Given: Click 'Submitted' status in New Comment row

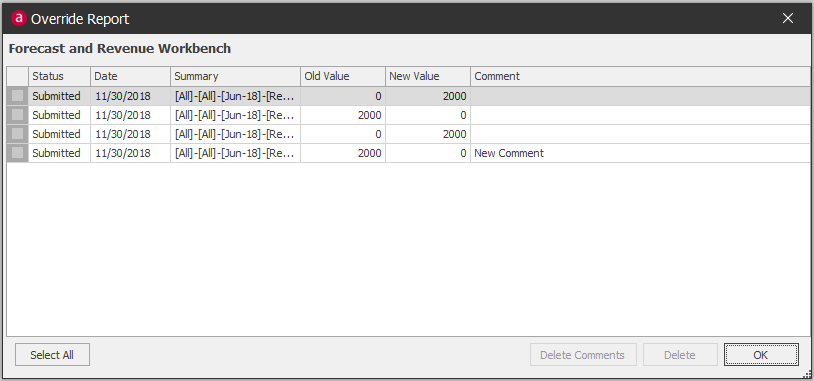Looking at the screenshot, I should pos(59,153).
